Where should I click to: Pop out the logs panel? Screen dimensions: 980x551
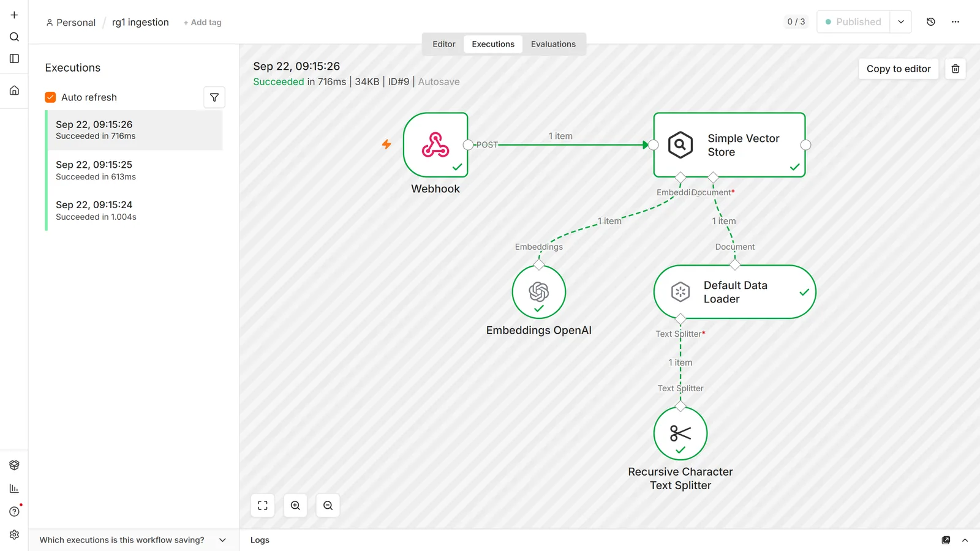click(x=946, y=540)
